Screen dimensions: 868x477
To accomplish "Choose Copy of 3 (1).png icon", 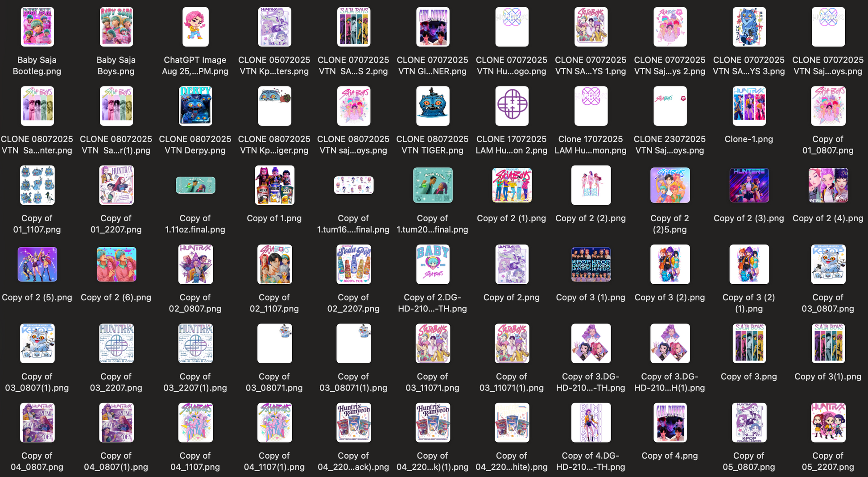I will pyautogui.click(x=591, y=264).
